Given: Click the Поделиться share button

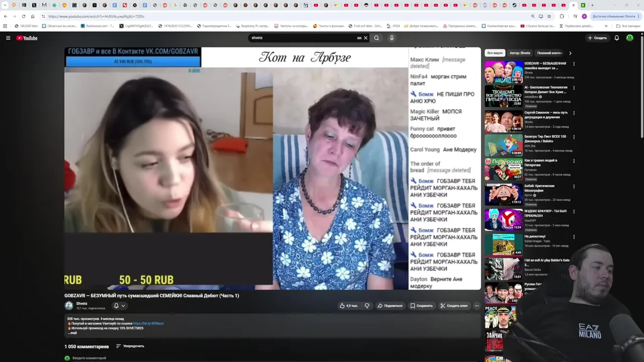Looking at the screenshot, I should [x=390, y=306].
